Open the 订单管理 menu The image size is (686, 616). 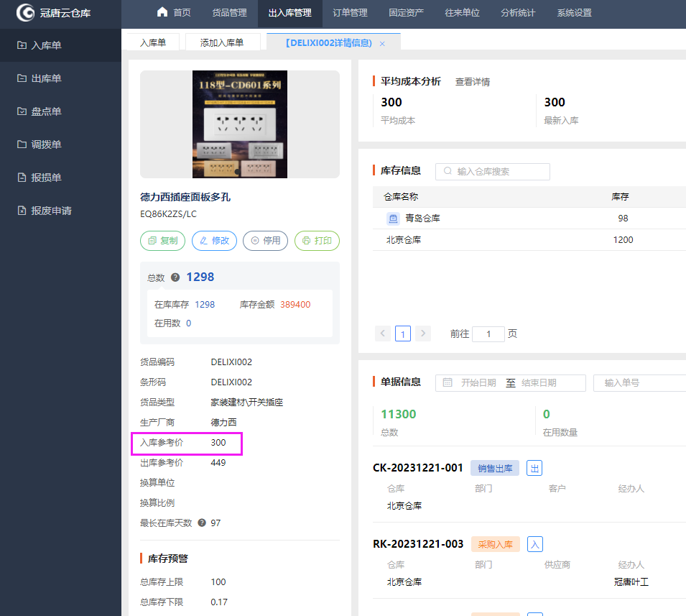pos(350,13)
